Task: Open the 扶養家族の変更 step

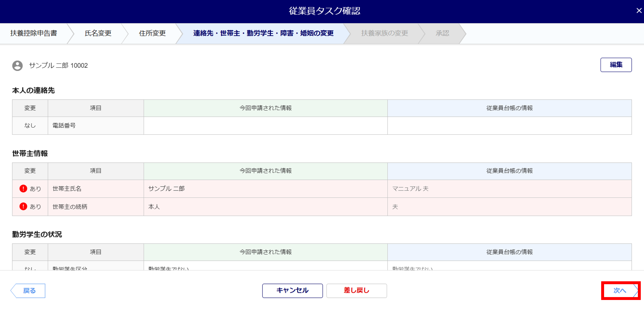Action: [384, 33]
